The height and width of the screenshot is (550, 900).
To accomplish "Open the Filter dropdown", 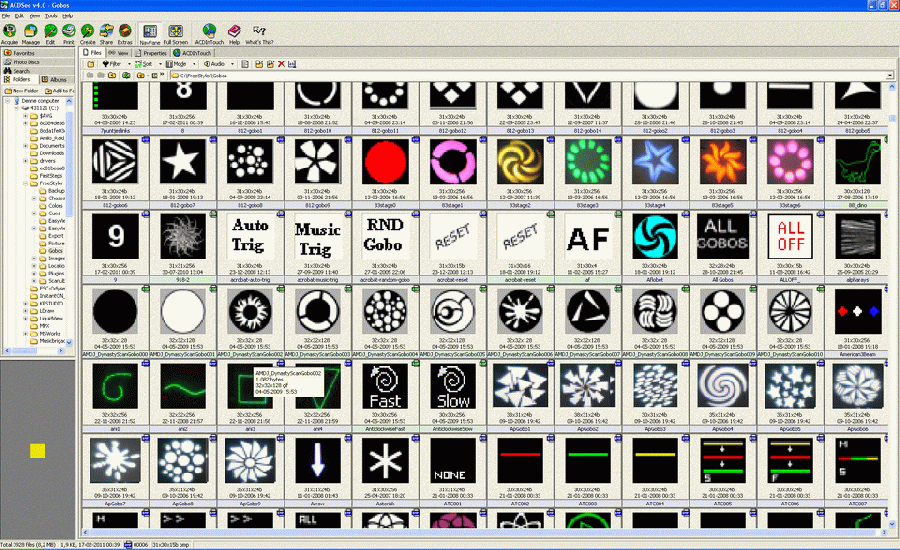I will (114, 62).
